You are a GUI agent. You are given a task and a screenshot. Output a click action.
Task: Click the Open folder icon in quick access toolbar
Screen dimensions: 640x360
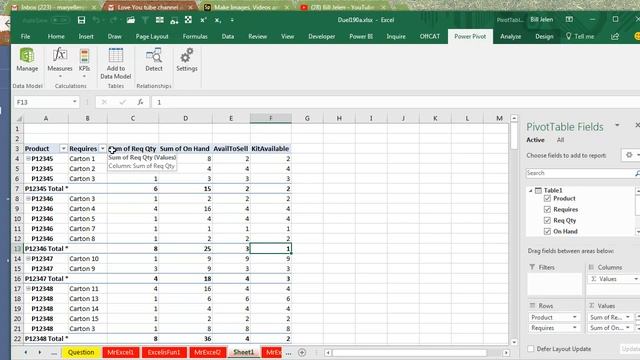(131, 20)
